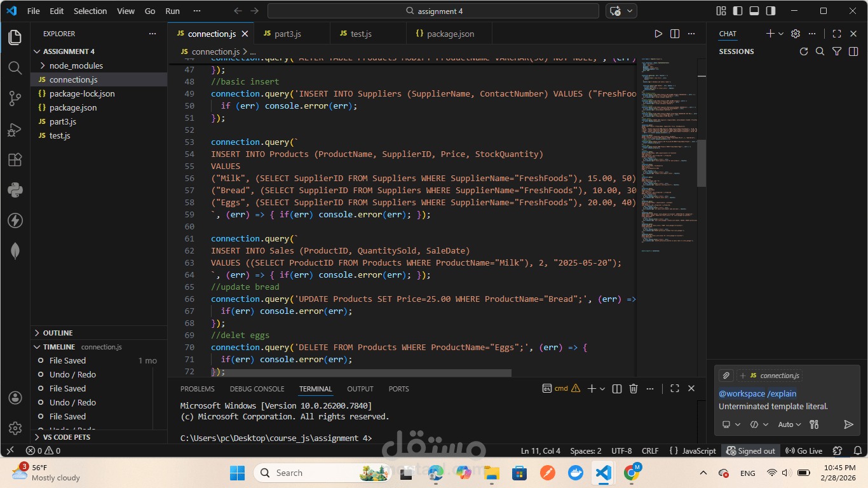Switch to the DEBUG CONSOLE panel tab
The width and height of the screenshot is (868, 488).
click(x=257, y=389)
